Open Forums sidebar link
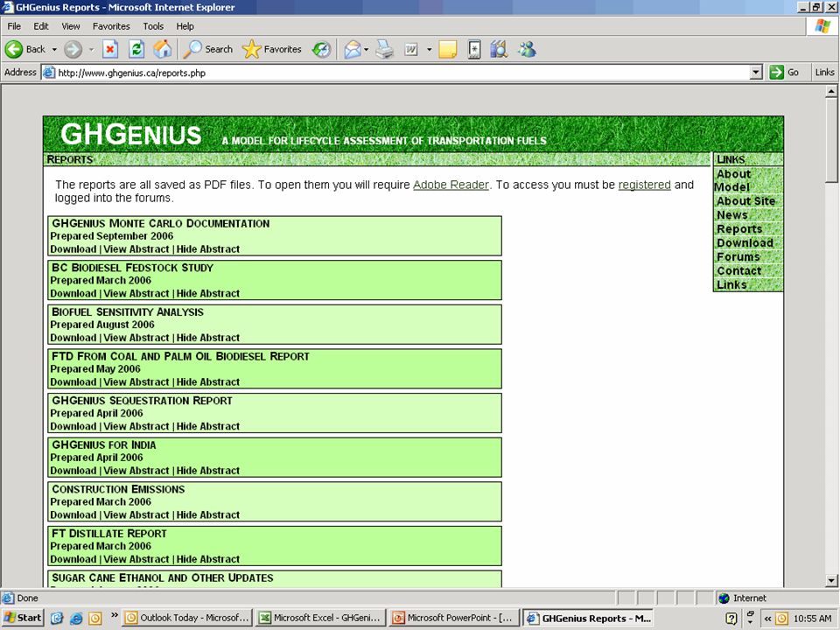The height and width of the screenshot is (630, 840). tap(738, 256)
